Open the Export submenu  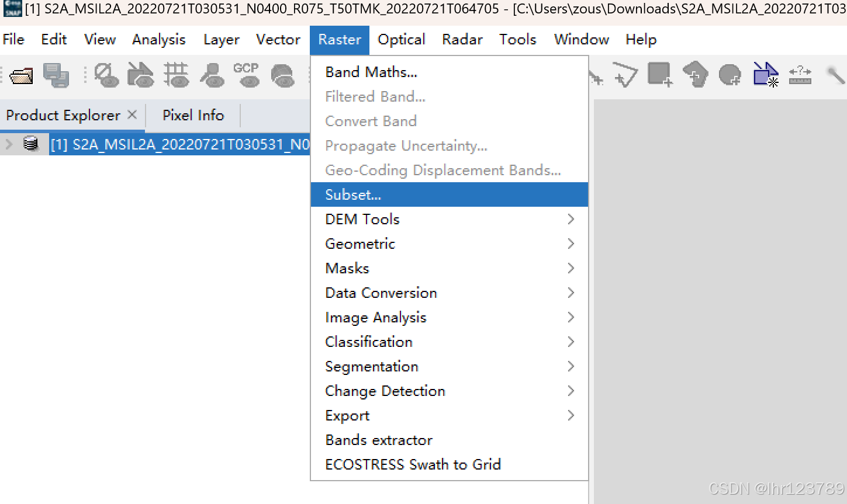pyautogui.click(x=449, y=415)
